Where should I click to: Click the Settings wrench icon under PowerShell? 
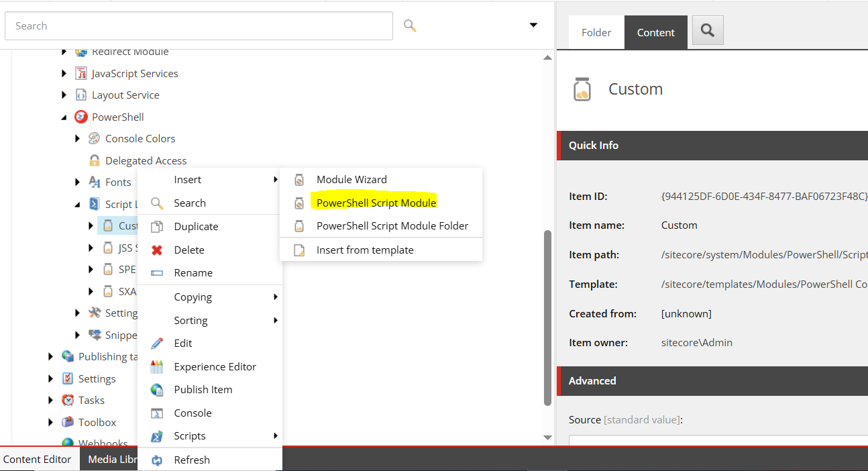(x=95, y=313)
